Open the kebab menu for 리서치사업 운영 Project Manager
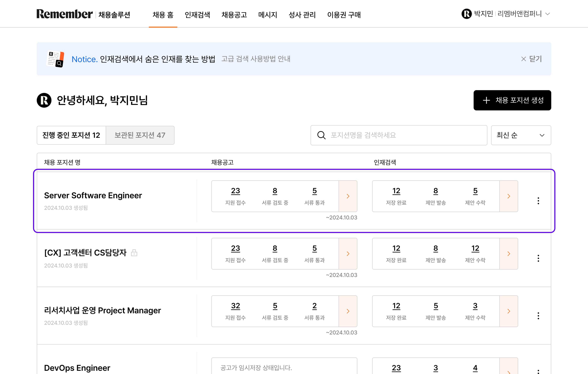The image size is (588, 374). click(x=538, y=316)
